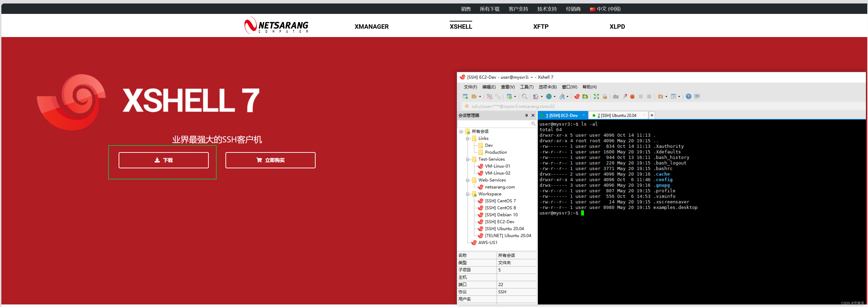Click the Open Session folder icon
This screenshot has width=868, height=307.
pos(474,97)
